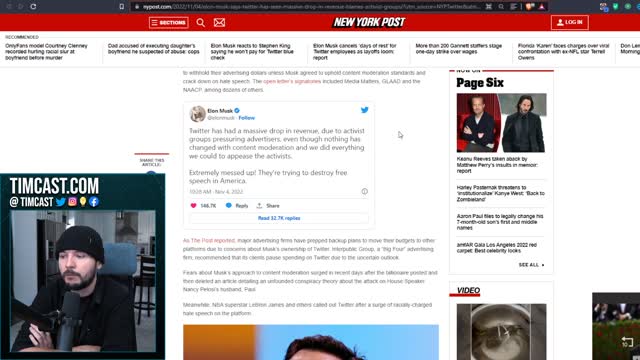This screenshot has height=360, width=640.
Task: Click the bottom article photo
Action: [311, 342]
